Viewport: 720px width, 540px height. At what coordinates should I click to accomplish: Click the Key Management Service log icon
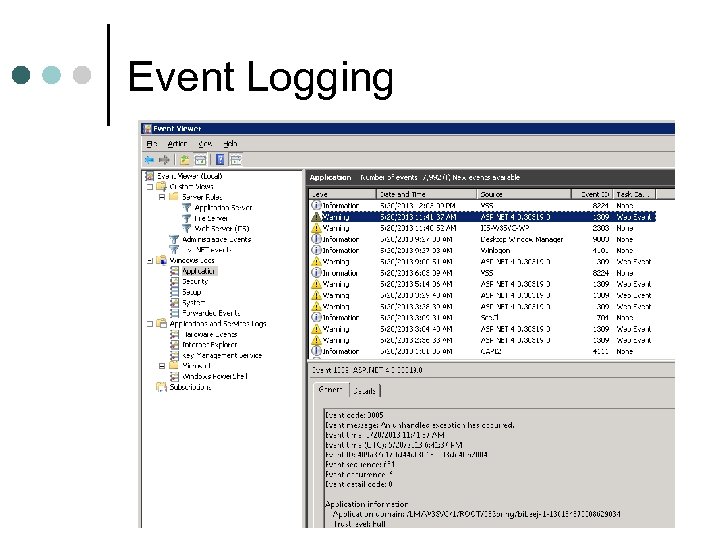click(x=174, y=355)
